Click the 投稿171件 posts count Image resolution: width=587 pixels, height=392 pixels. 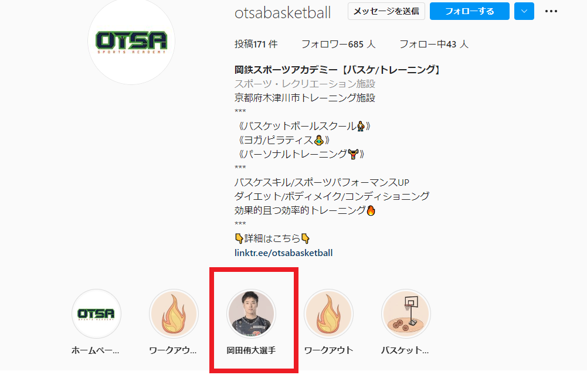(x=256, y=44)
